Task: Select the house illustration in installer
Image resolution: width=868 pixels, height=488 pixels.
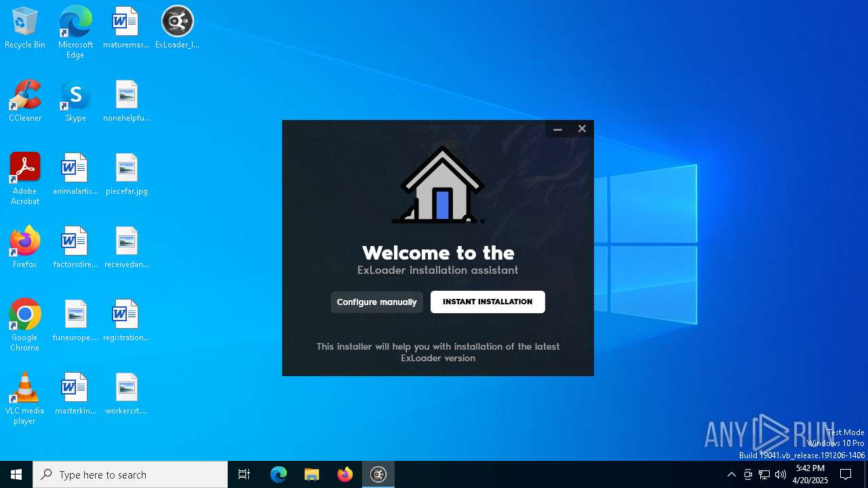Action: [439, 184]
